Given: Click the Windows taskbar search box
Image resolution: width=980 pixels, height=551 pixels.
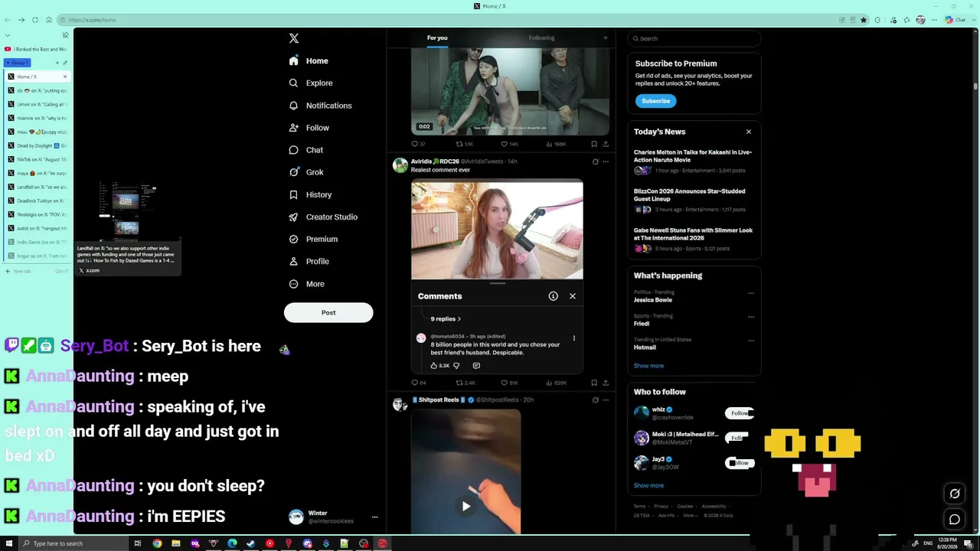Looking at the screenshot, I should coord(73,543).
